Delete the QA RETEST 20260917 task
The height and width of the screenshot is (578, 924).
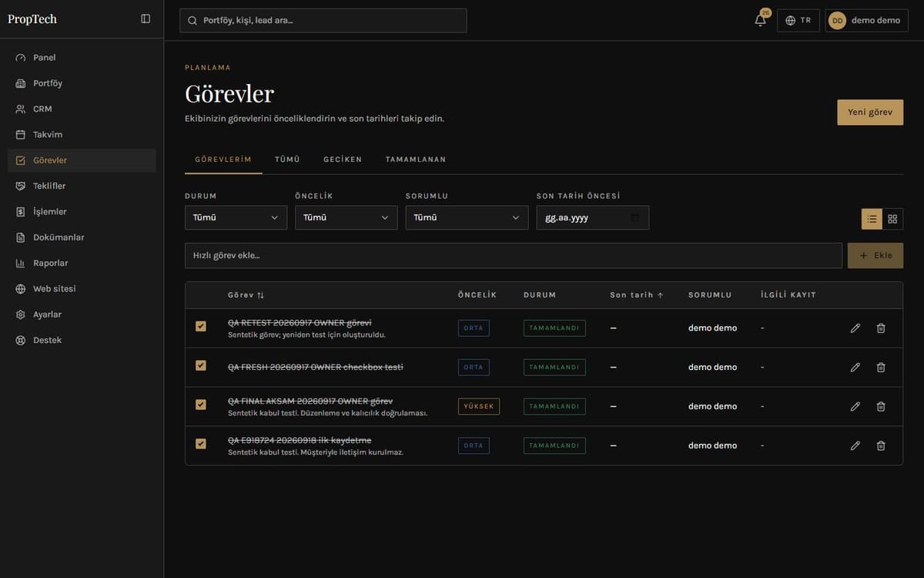[x=881, y=328]
